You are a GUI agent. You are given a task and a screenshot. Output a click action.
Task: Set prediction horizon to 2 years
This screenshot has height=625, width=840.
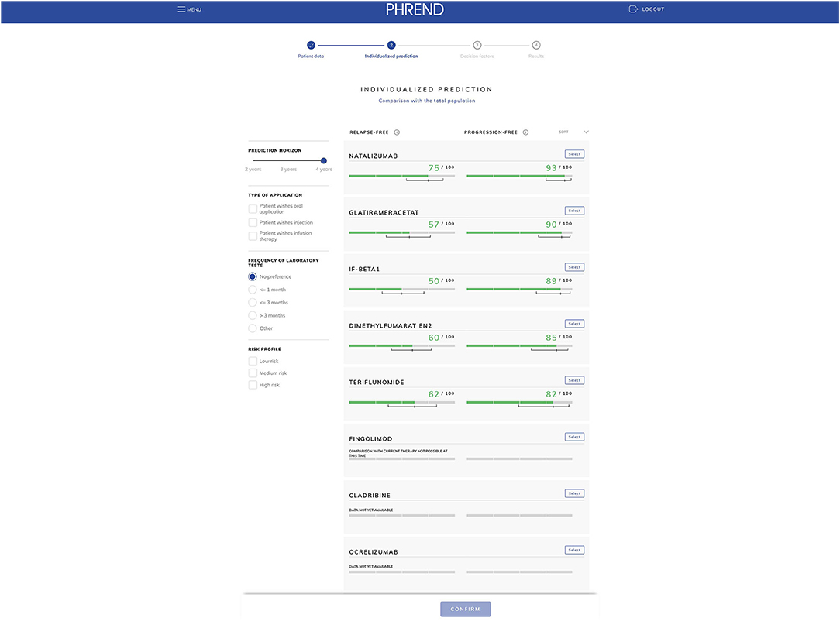click(x=253, y=170)
